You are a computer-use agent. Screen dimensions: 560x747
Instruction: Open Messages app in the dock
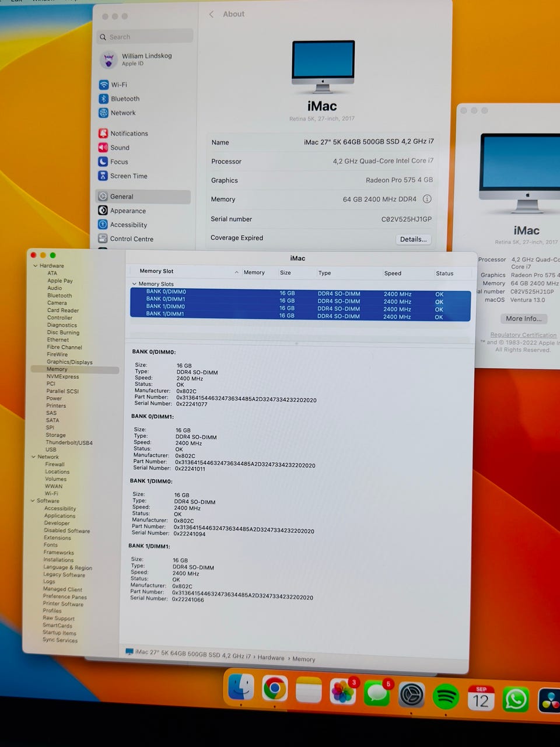[377, 693]
